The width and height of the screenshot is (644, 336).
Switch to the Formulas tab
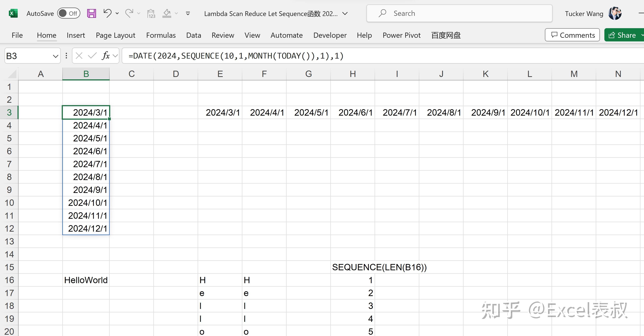click(x=161, y=35)
